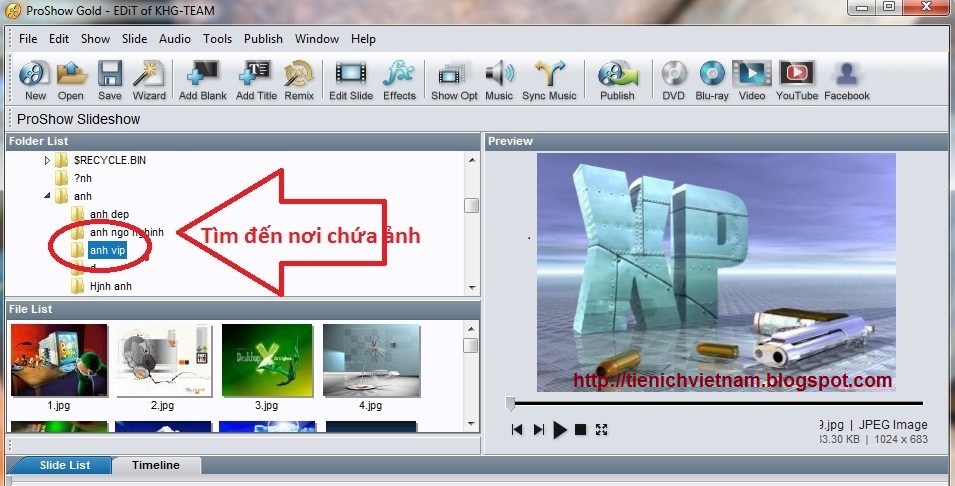
Task: Click File List scroll down arrow
Action: pos(471,423)
